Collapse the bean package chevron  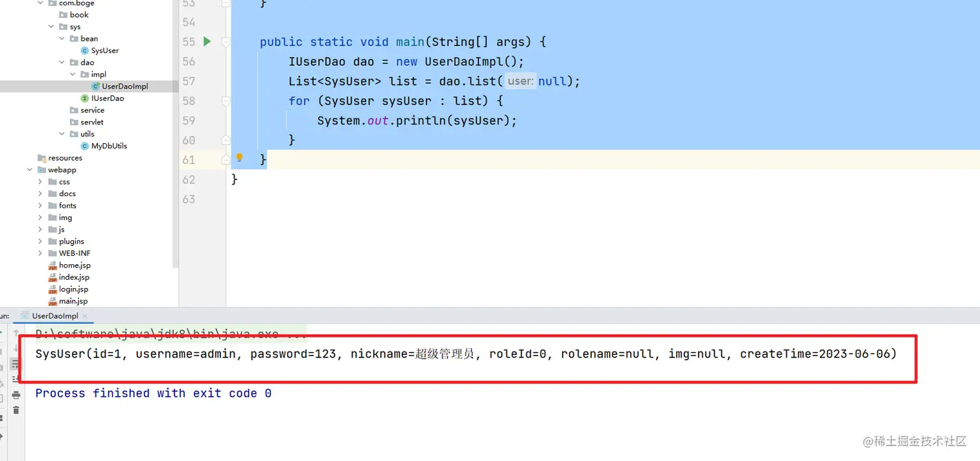tap(62, 39)
